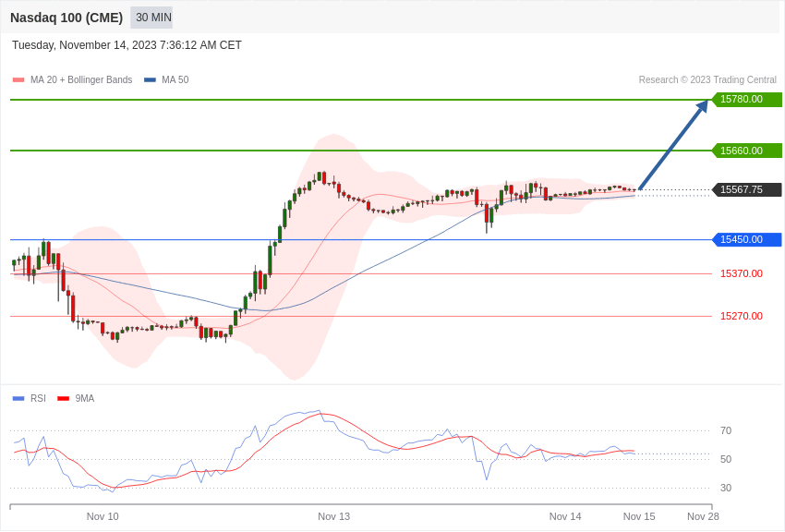Click the red 9MA legend swatch
The image size is (785, 532).
coord(63,398)
